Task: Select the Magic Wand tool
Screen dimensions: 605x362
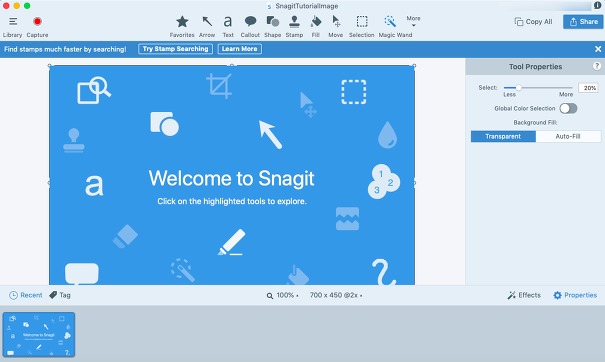Action: [x=395, y=26]
